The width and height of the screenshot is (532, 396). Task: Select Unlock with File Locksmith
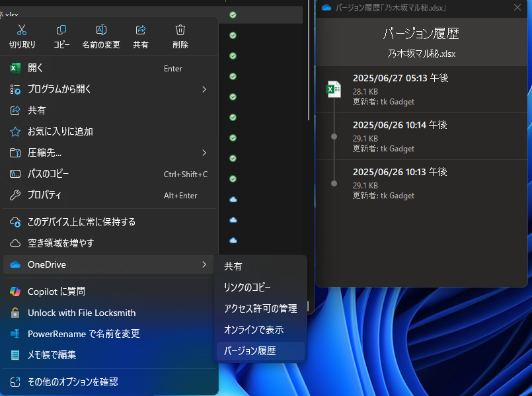109,313
